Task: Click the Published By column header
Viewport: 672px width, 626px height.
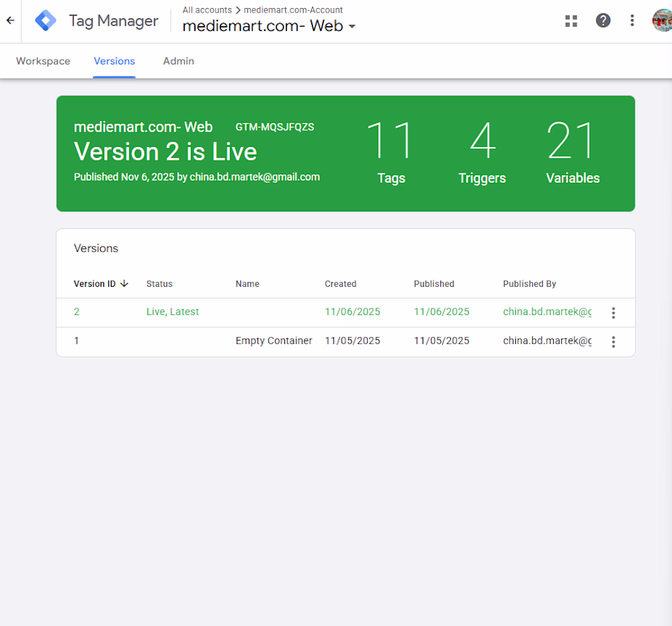Action: point(530,283)
